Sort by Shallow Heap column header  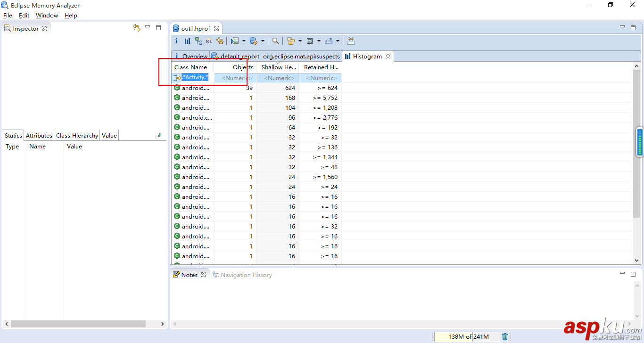coord(278,67)
